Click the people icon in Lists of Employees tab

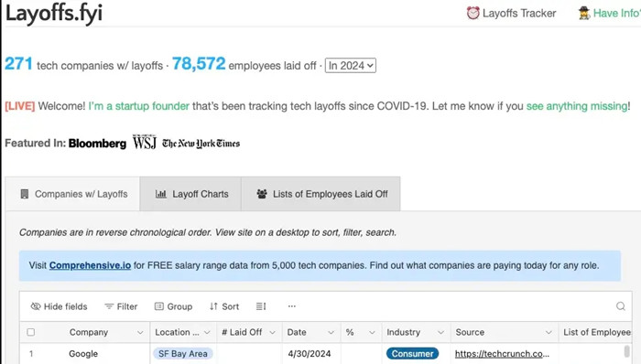click(262, 194)
